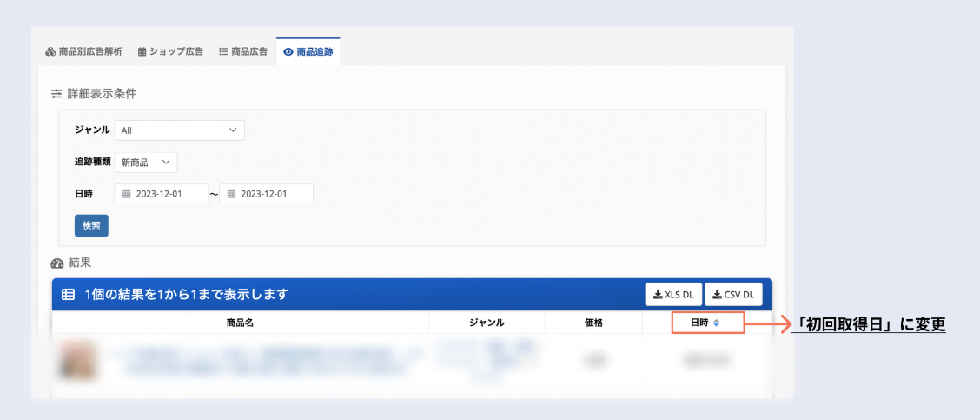Screen dimensions: 980x420
Task: Click the calendar icon in end date field
Action: (231, 194)
